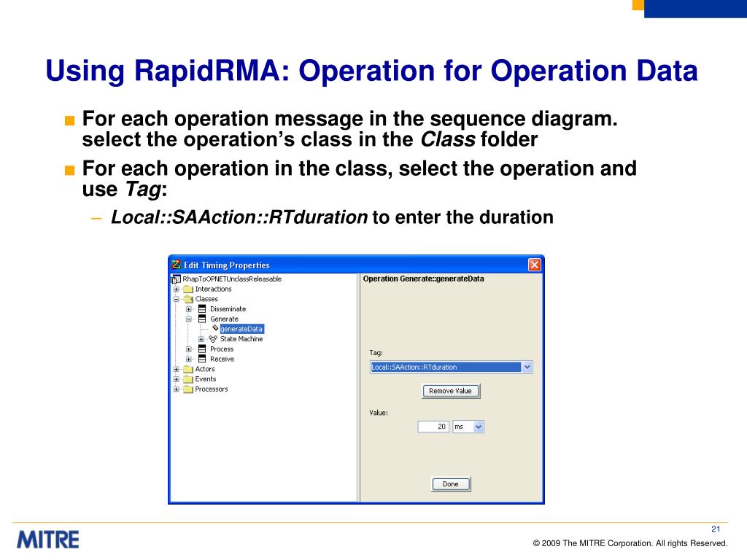Click the Done button
Screen dimensions: 747x560
pyautogui.click(x=450, y=484)
